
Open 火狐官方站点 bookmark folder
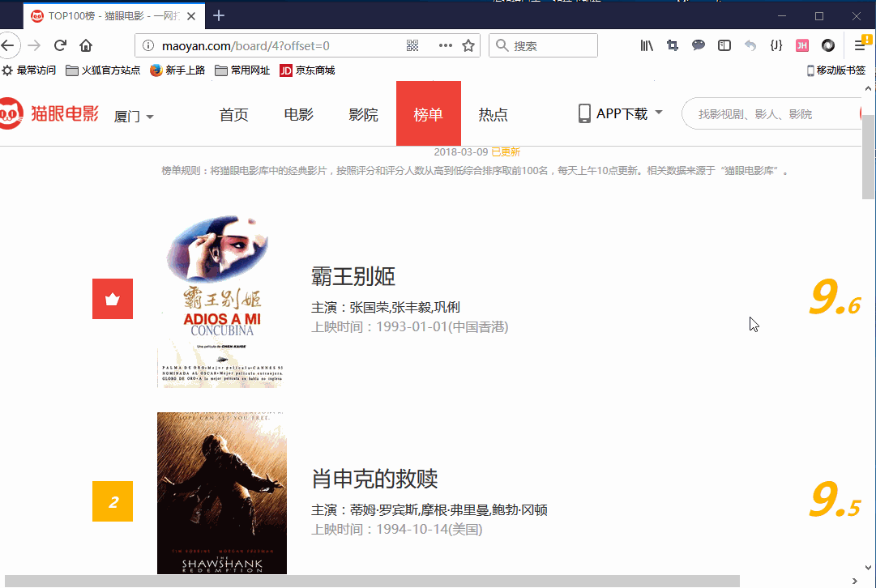[103, 70]
